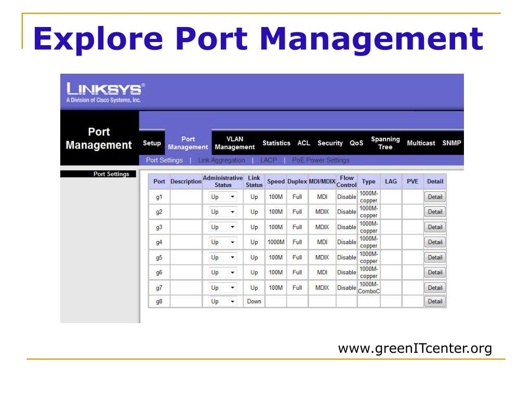
Task: Click Detail button for port g6
Action: (x=435, y=272)
